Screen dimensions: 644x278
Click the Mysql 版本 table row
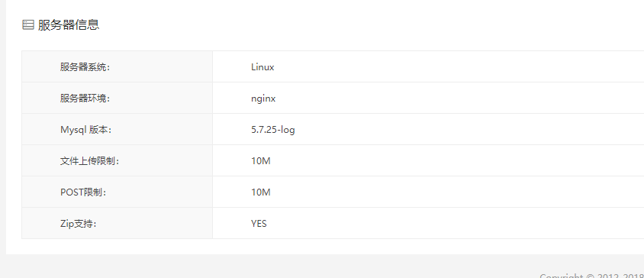[333, 130]
